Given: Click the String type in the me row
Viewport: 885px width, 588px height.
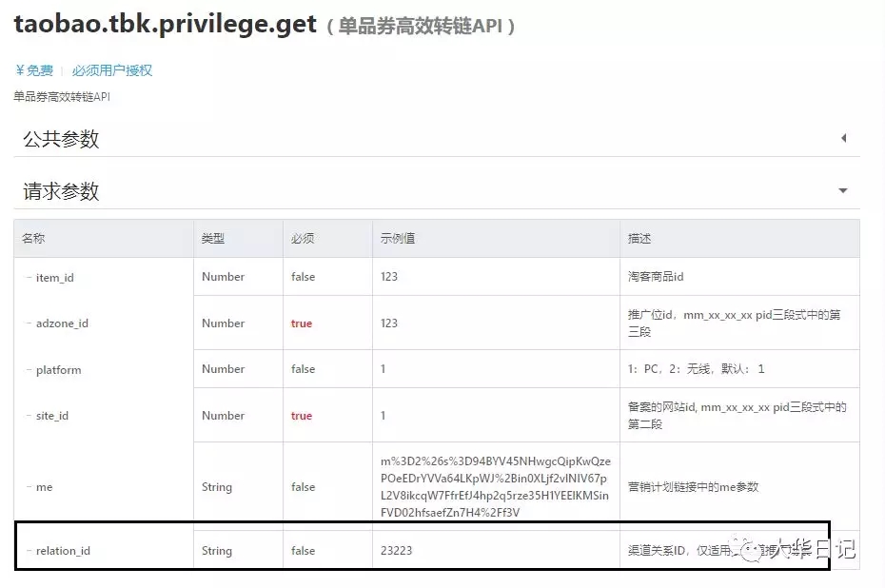Looking at the screenshot, I should coord(217,487).
